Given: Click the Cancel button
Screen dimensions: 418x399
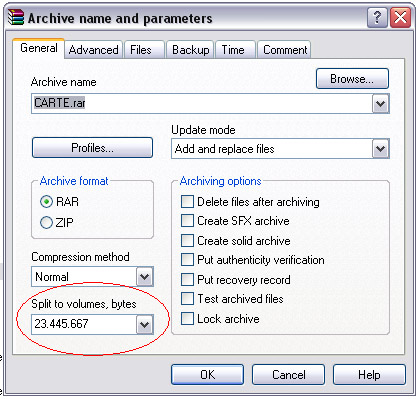Looking at the screenshot, I should (288, 375).
